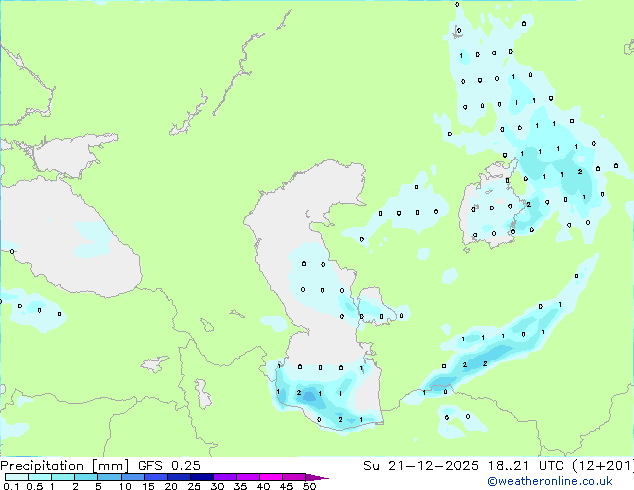Click the 2–5 mm legend swatch

[86, 477]
